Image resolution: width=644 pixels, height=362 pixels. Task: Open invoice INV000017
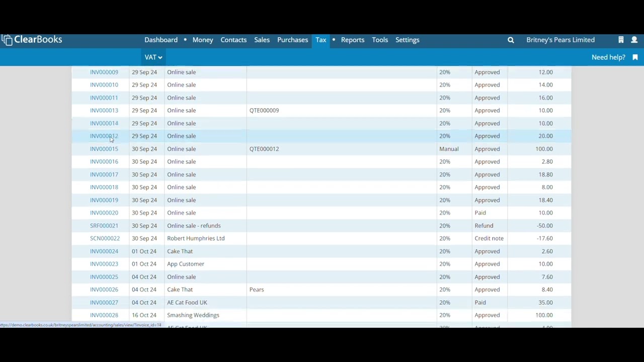(x=104, y=174)
